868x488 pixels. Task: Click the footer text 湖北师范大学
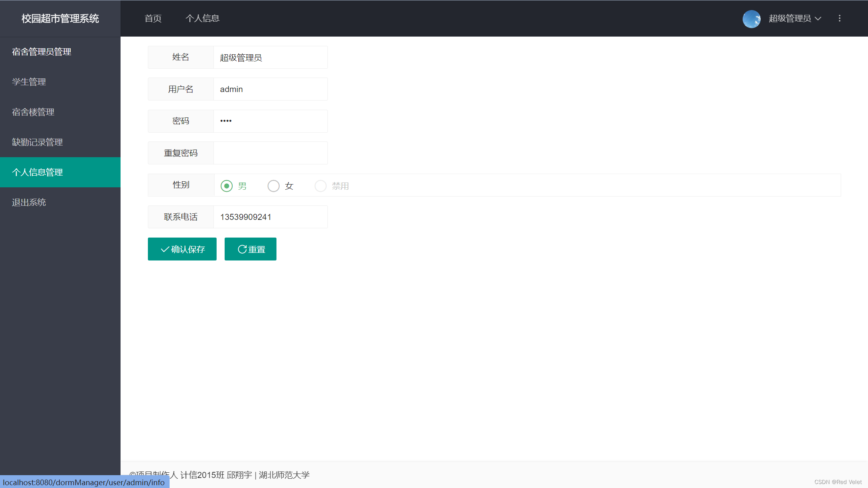click(x=285, y=475)
